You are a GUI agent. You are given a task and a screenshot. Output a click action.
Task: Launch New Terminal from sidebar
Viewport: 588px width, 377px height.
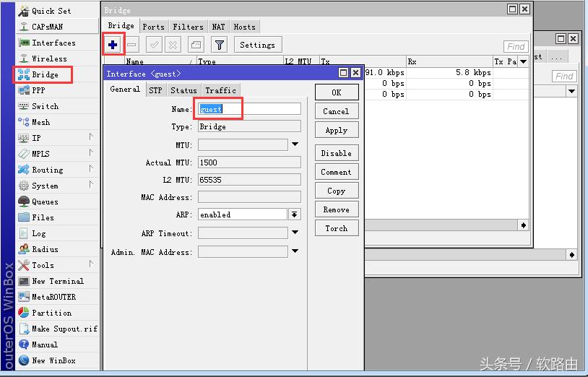point(57,281)
